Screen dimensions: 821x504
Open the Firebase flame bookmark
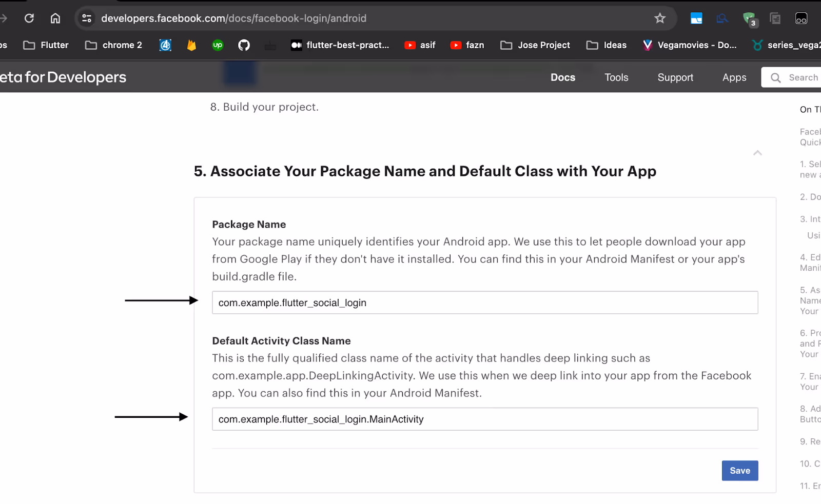[191, 45]
